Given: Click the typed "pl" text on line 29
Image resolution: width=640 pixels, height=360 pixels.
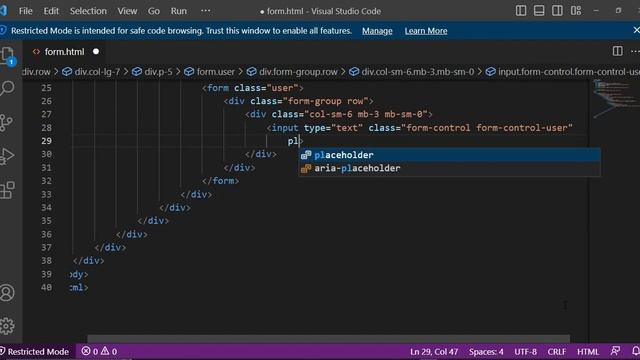Looking at the screenshot, I should pyautogui.click(x=293, y=141).
